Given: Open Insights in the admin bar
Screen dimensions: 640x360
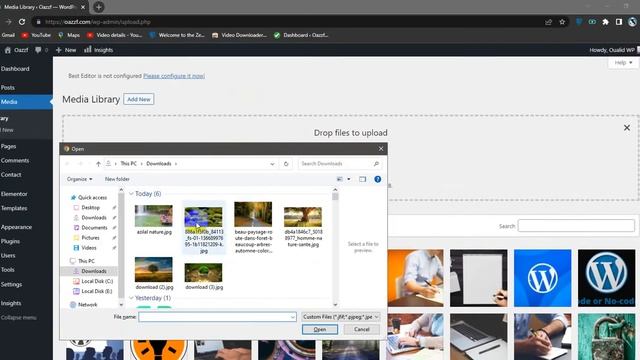Looking at the screenshot, I should pos(98,50).
